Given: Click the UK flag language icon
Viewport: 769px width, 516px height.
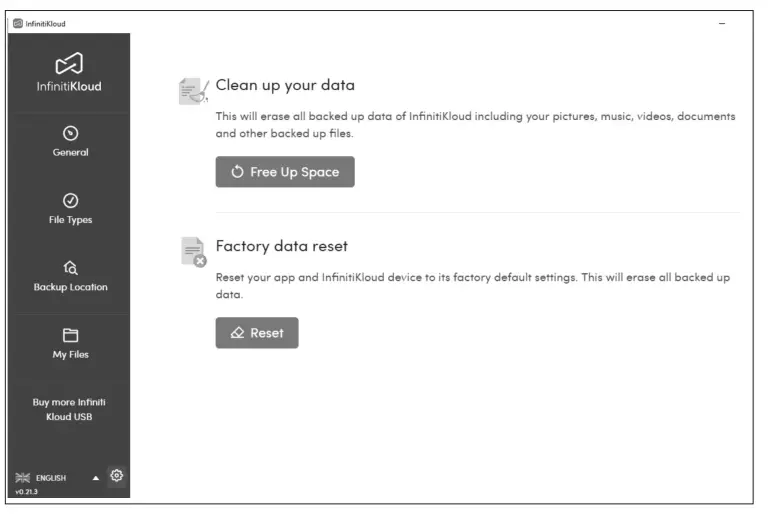Looking at the screenshot, I should tap(22, 478).
